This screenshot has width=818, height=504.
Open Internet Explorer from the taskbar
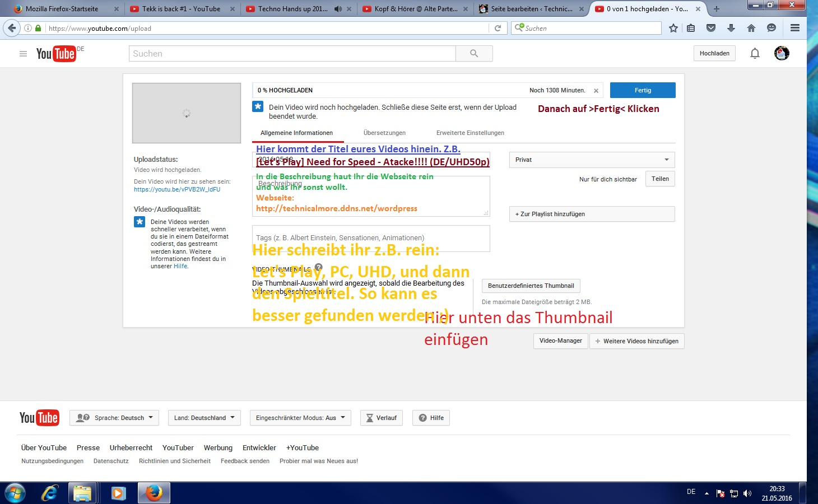(x=49, y=493)
